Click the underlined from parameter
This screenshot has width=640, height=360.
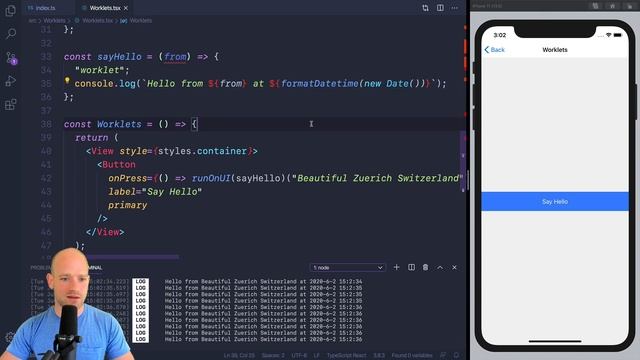(175, 57)
